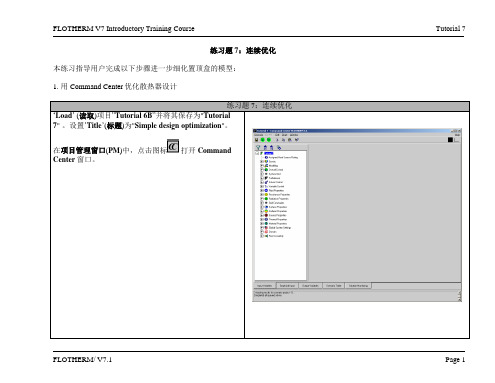
Task: Switch to the Solution Monitoring tab
Action: 358,286
